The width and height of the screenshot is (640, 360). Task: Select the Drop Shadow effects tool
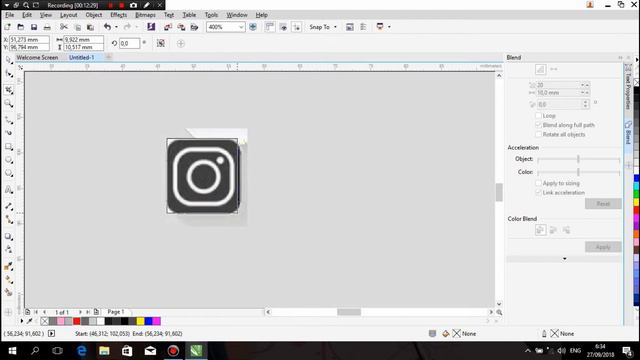tap(9, 236)
